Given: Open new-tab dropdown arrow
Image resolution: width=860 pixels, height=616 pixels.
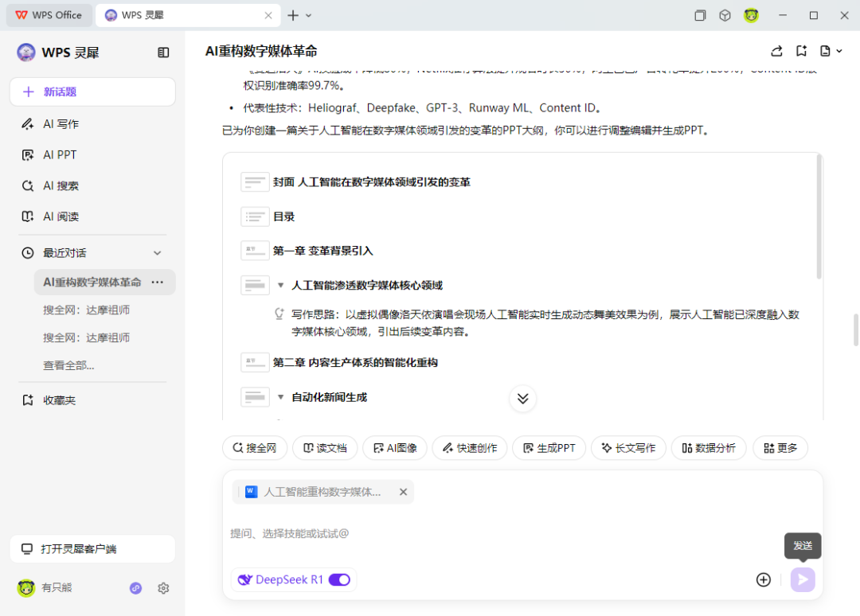Looking at the screenshot, I should 309,15.
